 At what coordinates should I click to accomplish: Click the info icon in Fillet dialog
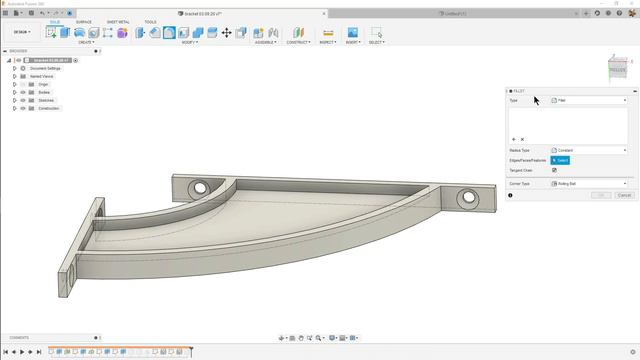(x=510, y=195)
